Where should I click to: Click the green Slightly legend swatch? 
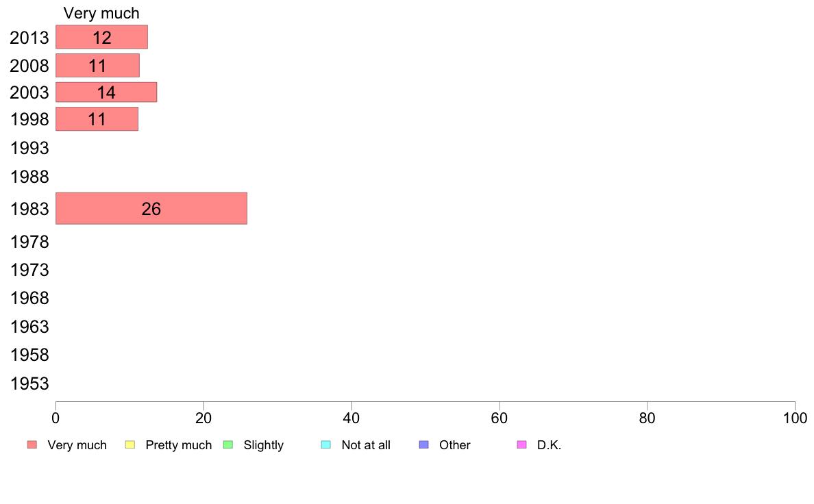[228, 445]
